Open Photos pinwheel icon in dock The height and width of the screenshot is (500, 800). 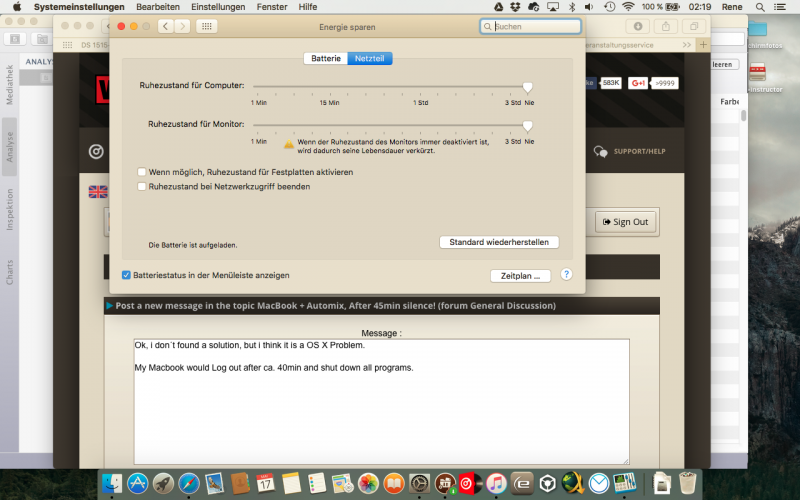coord(368,483)
